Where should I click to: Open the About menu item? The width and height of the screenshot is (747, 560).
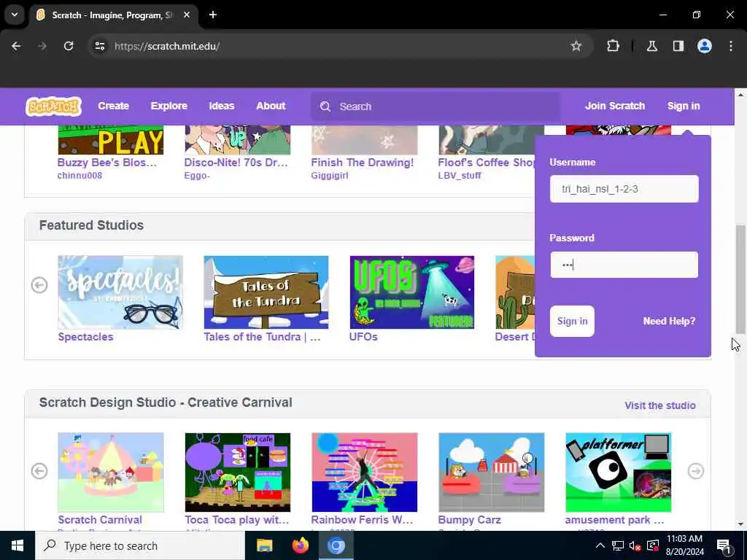(x=271, y=106)
